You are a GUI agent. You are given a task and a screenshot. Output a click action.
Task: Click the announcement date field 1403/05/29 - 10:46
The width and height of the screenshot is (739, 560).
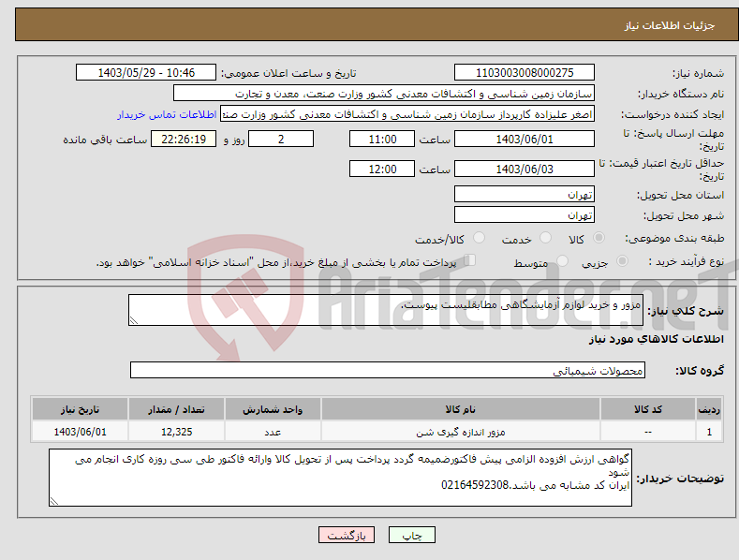146,73
